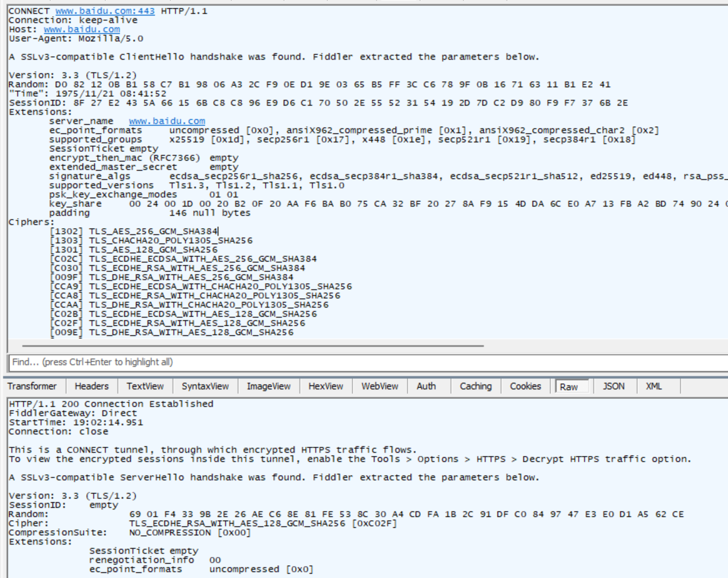
Task: Click the 'CompressionSuite: NO_COMPRESSION' line
Action: 130,533
